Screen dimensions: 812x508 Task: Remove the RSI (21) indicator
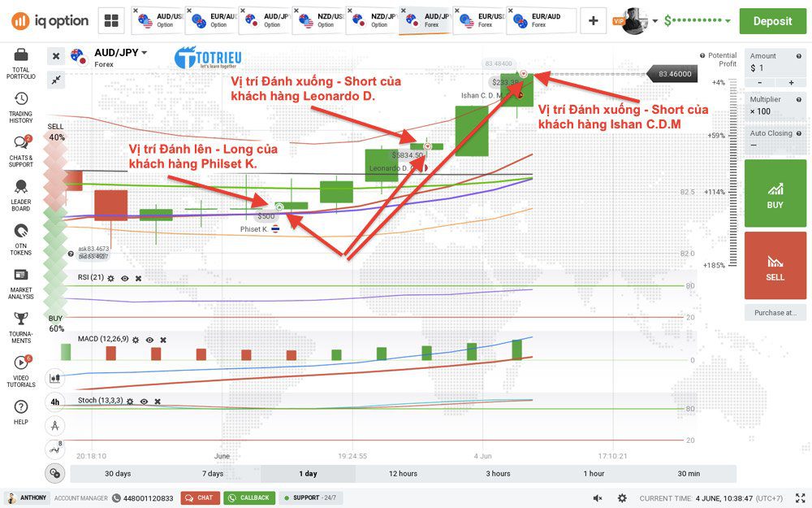coord(138,278)
